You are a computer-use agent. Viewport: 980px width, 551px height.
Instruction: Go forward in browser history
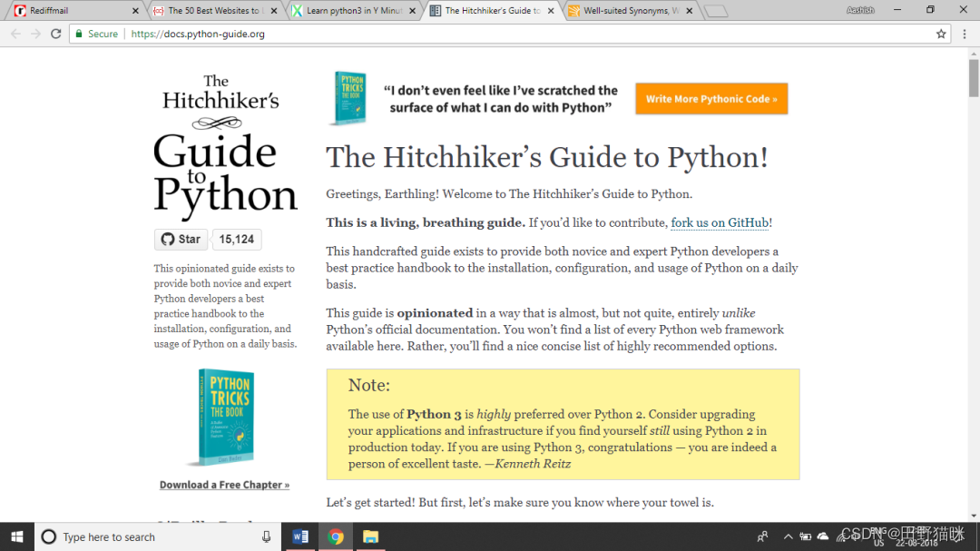(x=35, y=34)
